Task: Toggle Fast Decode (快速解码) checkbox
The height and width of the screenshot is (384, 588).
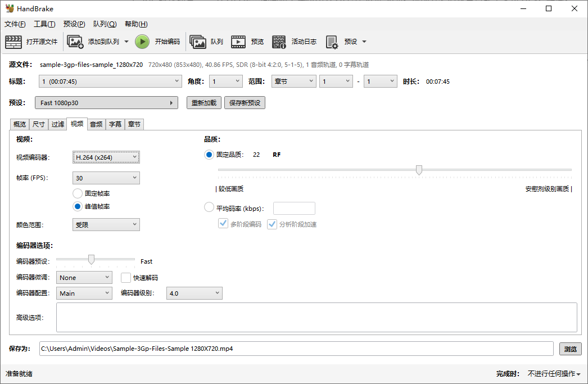Action: pyautogui.click(x=125, y=278)
